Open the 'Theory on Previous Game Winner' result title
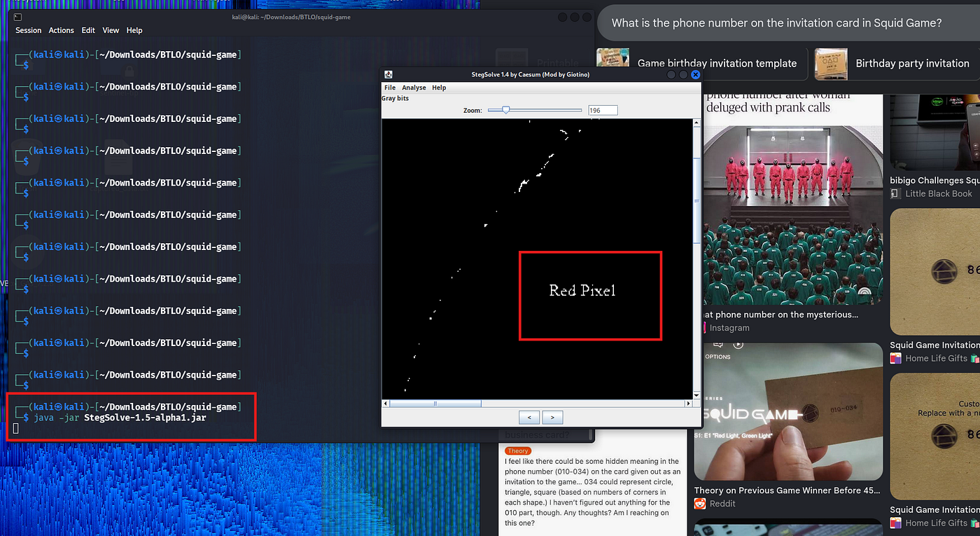 tap(787, 490)
